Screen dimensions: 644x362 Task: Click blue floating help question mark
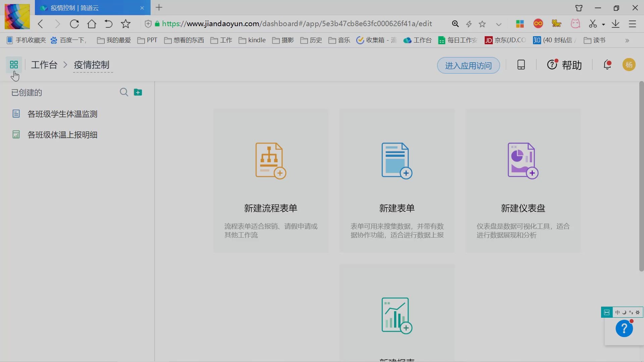624,328
